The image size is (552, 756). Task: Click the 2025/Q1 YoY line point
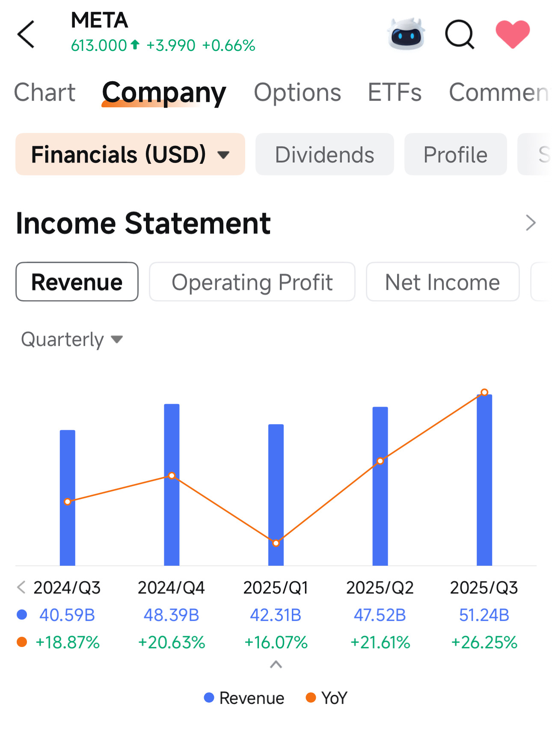click(276, 543)
